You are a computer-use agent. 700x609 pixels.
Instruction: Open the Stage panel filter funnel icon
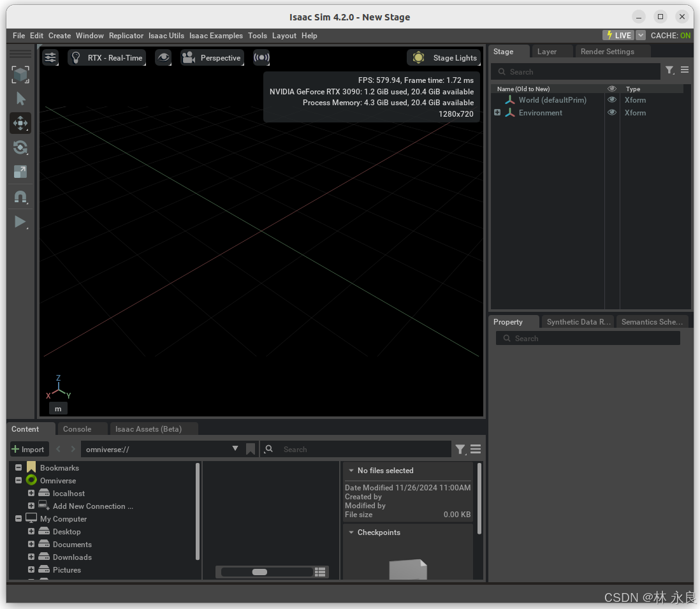pyautogui.click(x=669, y=70)
